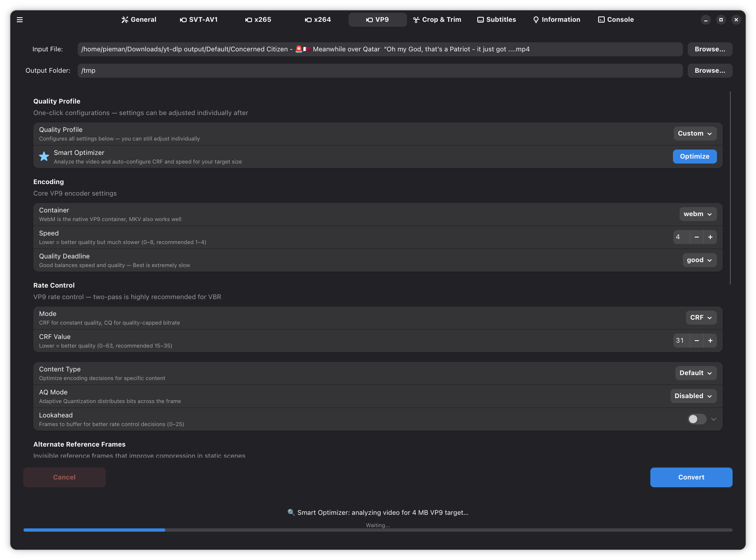Click the Alternate Reference Frames heading
The image size is (756, 560).
coord(79,445)
